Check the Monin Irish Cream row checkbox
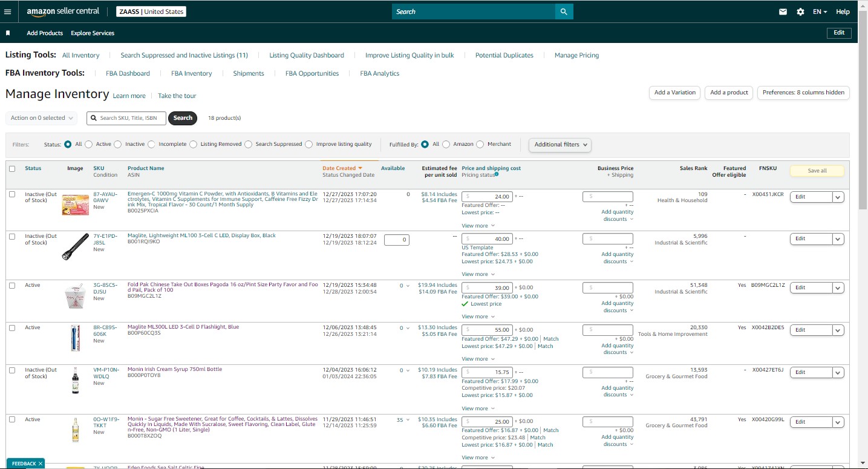Viewport: 868px width, 469px height. (12, 370)
